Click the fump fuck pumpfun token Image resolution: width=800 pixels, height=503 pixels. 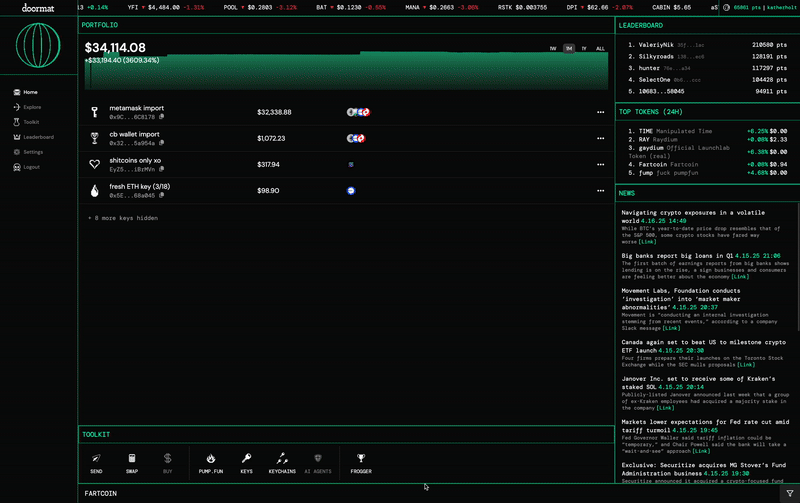[707, 173]
